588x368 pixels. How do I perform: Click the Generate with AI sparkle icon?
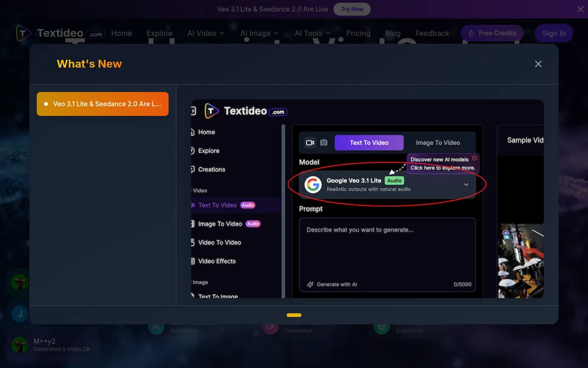(x=310, y=284)
